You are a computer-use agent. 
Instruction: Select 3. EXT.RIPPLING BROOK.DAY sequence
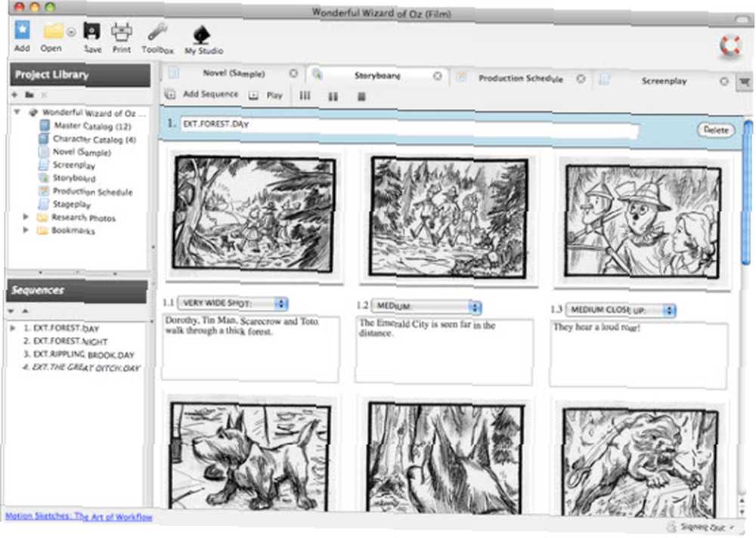79,355
